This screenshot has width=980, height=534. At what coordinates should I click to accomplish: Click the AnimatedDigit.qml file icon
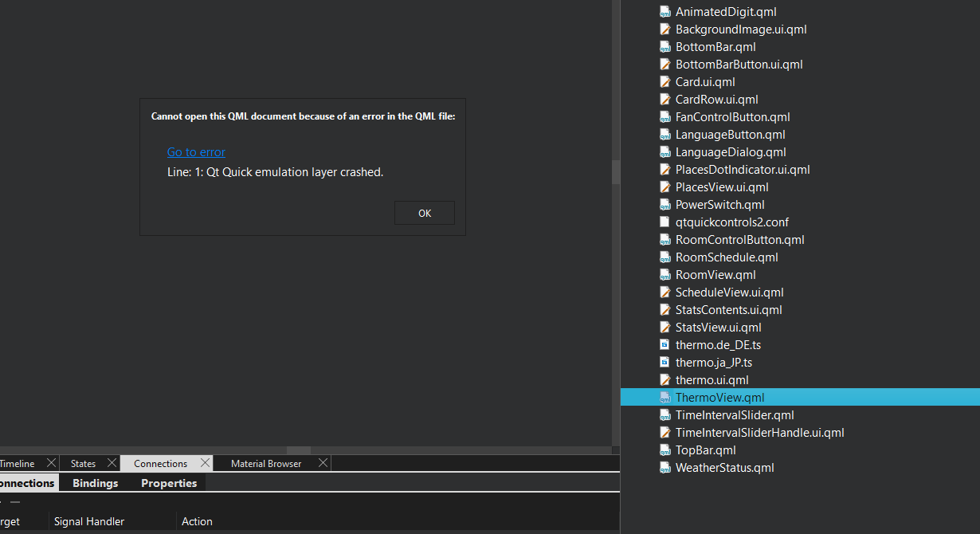(x=665, y=12)
